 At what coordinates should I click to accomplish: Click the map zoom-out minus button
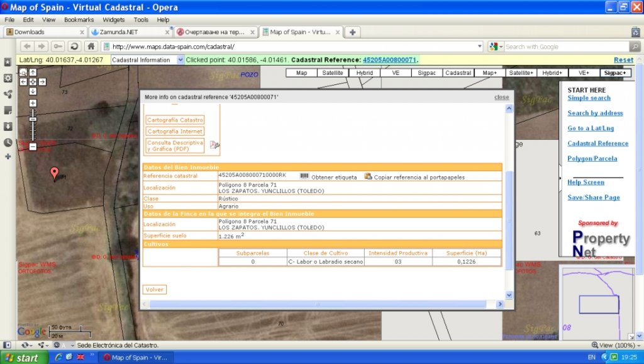[33, 147]
